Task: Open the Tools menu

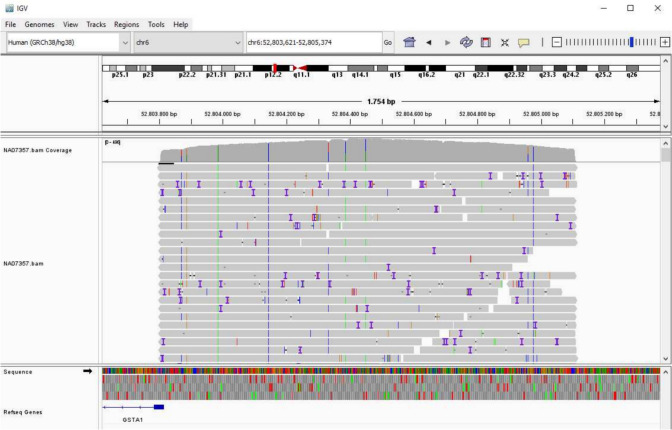Action: pyautogui.click(x=156, y=24)
